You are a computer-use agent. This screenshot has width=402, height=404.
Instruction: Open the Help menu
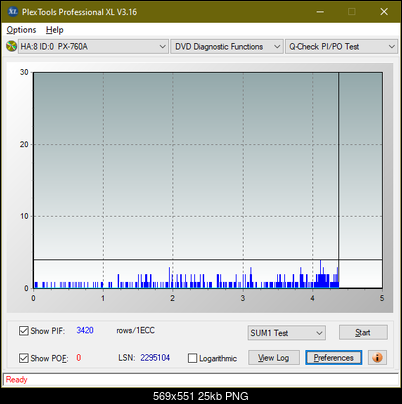(x=55, y=30)
